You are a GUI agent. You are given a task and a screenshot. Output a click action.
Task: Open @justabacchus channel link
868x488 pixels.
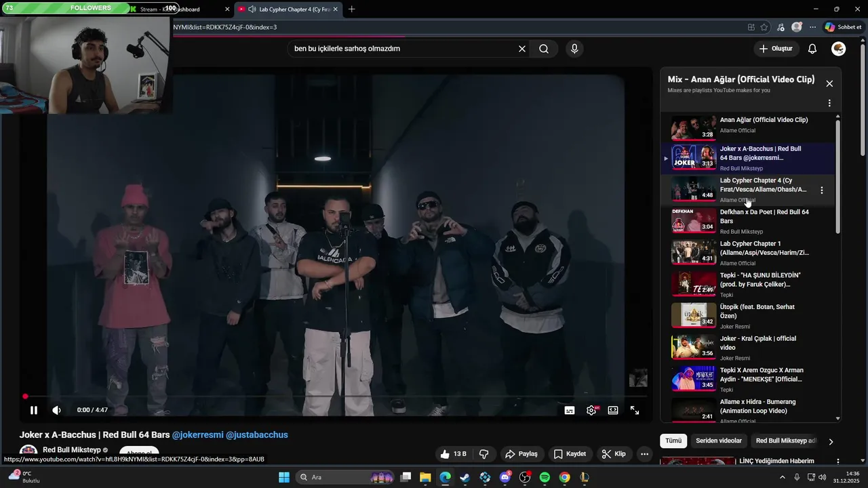click(257, 435)
